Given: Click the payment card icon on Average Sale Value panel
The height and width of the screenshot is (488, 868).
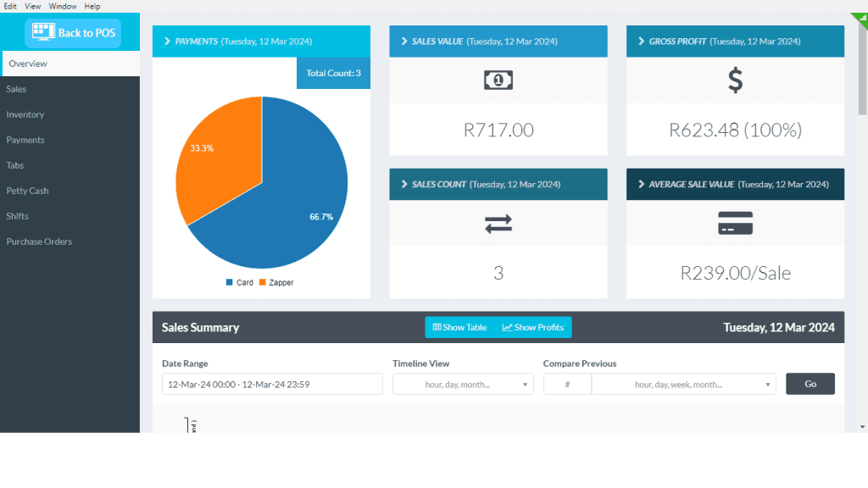Looking at the screenshot, I should (734, 224).
